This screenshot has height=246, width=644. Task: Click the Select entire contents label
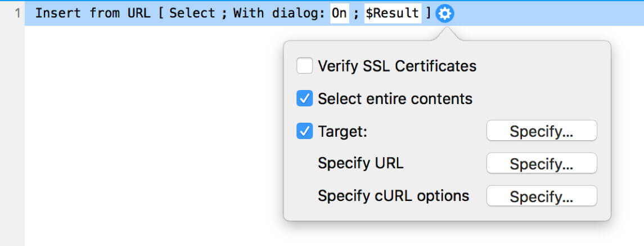395,99
